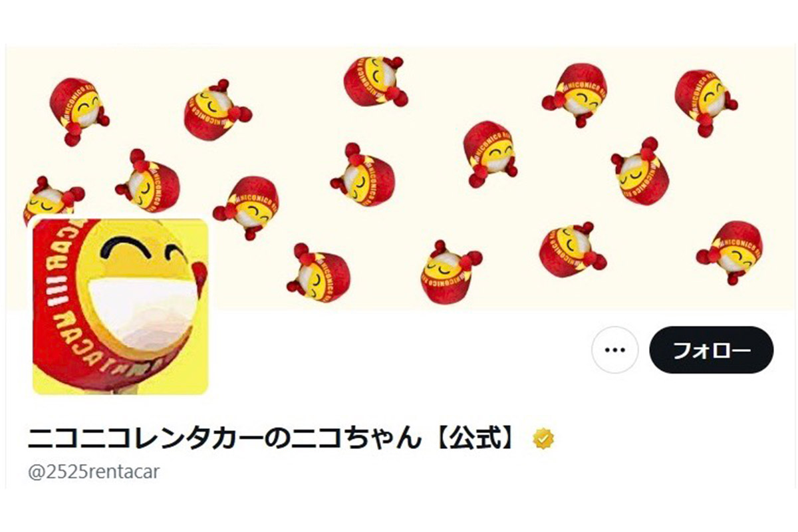
Task: Open the three-dot more options menu
Action: click(614, 350)
